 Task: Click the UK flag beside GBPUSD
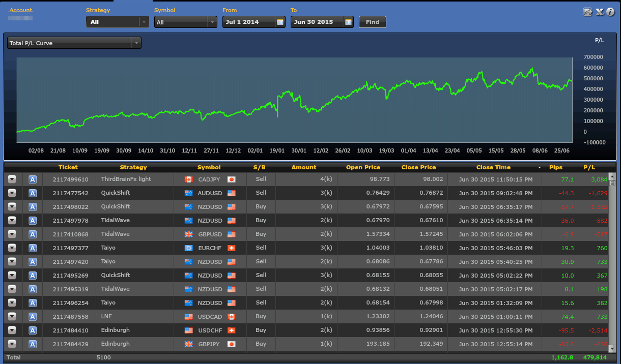[x=188, y=234]
